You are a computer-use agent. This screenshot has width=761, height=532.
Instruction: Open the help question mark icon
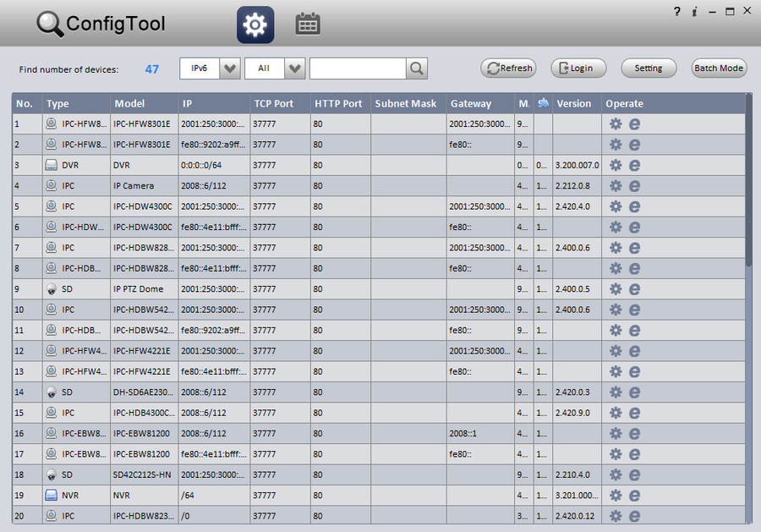(x=676, y=11)
